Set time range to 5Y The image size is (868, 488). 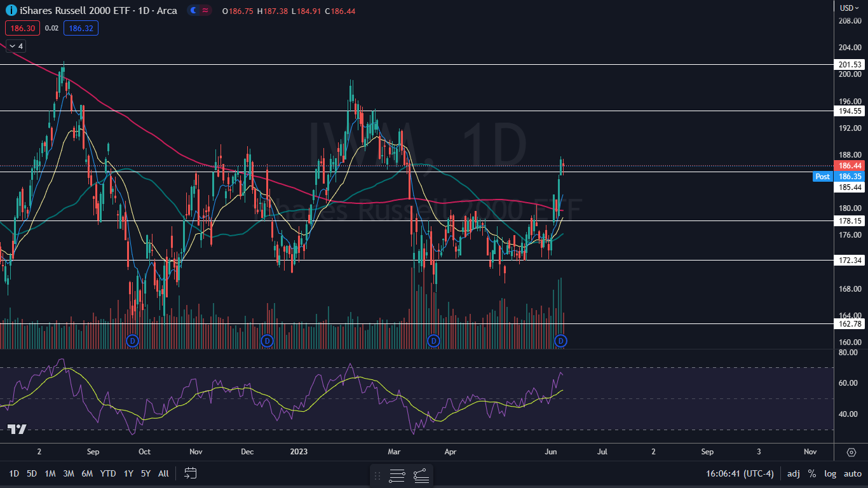pos(146,473)
